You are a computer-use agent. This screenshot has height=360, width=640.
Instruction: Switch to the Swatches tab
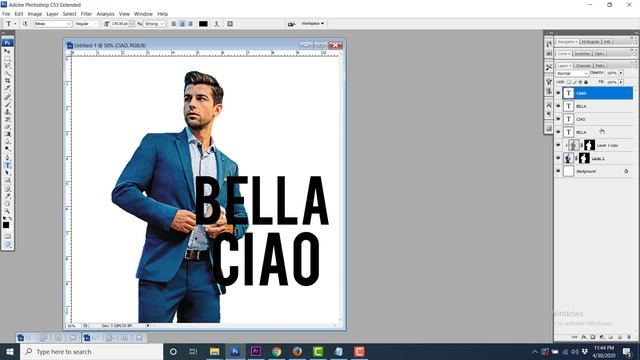coord(582,54)
